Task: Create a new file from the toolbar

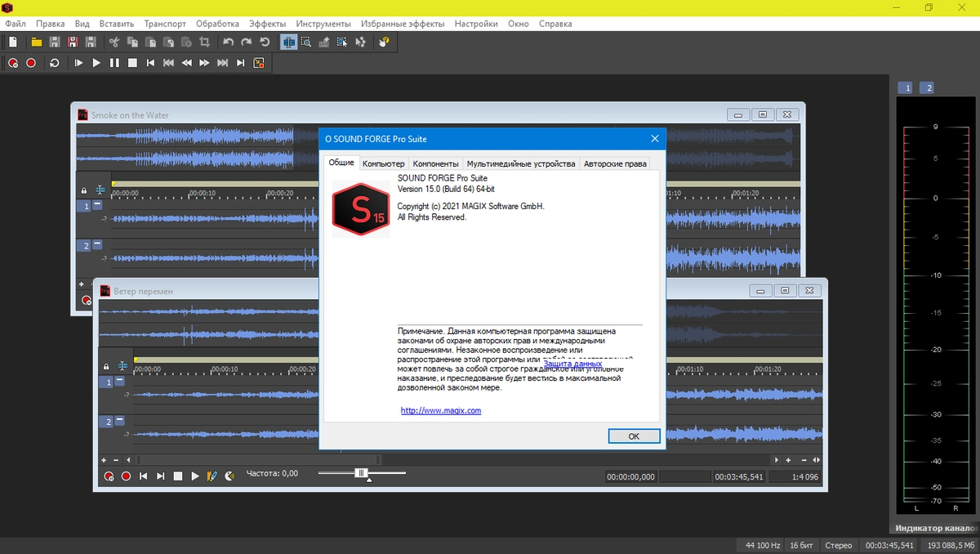Action: point(13,42)
